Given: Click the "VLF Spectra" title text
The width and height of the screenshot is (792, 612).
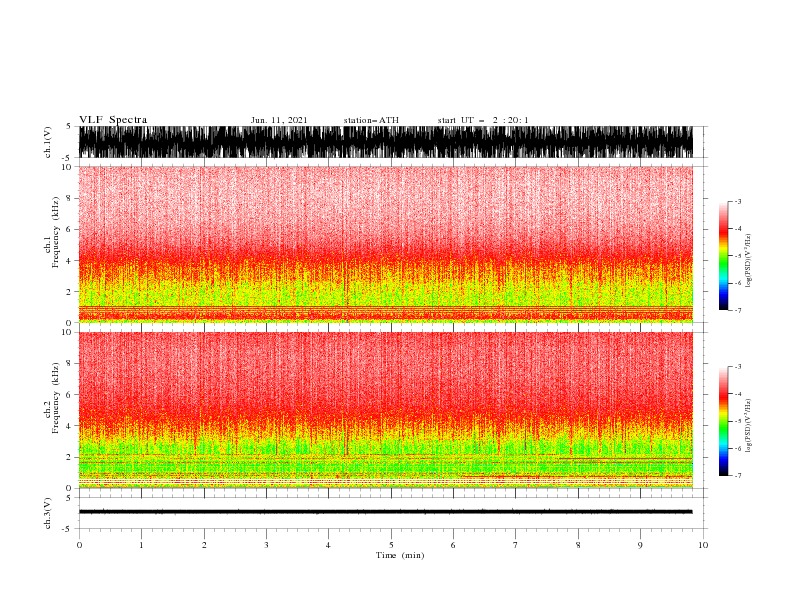Looking at the screenshot, I should click(113, 120).
